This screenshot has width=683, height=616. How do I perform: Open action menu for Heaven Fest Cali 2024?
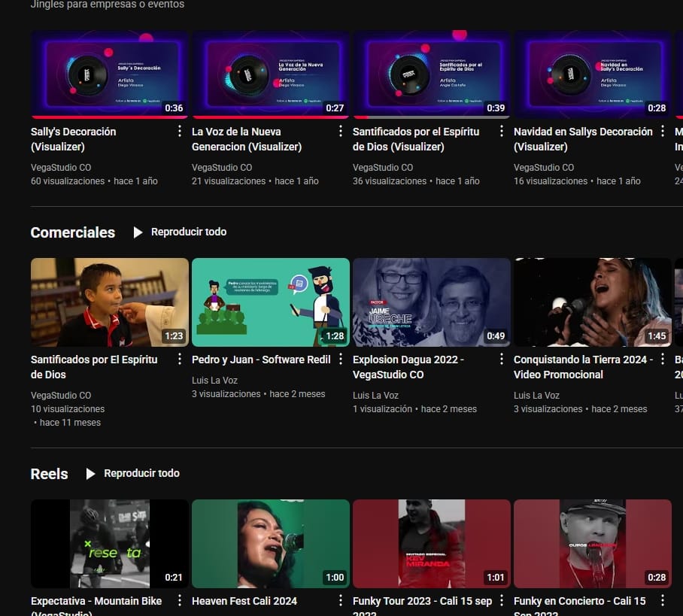click(340, 600)
